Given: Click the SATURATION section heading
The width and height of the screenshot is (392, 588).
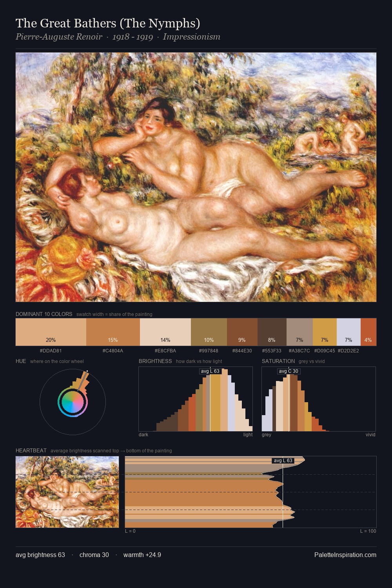Looking at the screenshot, I should point(278,361).
